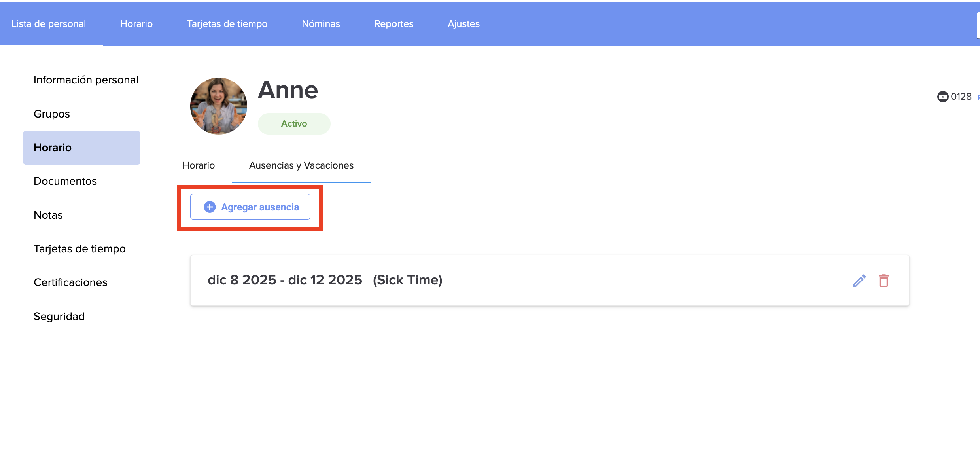Delete the Sick Time absence with the trash icon

(884, 281)
